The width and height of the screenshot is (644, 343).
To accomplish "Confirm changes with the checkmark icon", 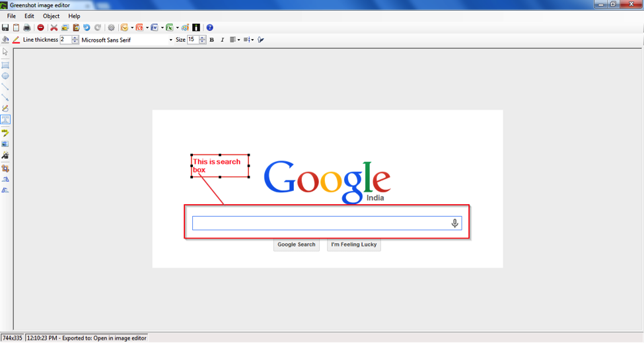I will point(261,40).
